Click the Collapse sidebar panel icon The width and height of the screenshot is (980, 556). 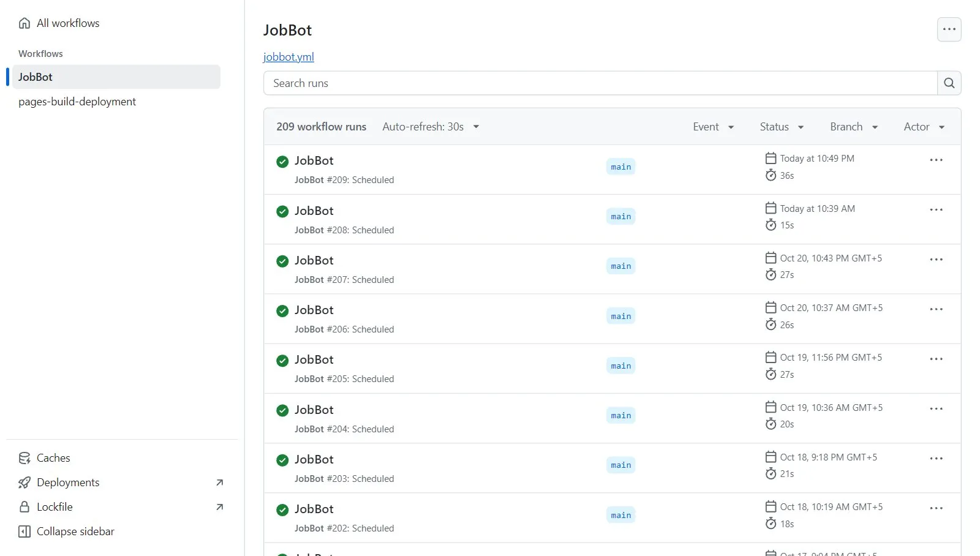pos(24,532)
